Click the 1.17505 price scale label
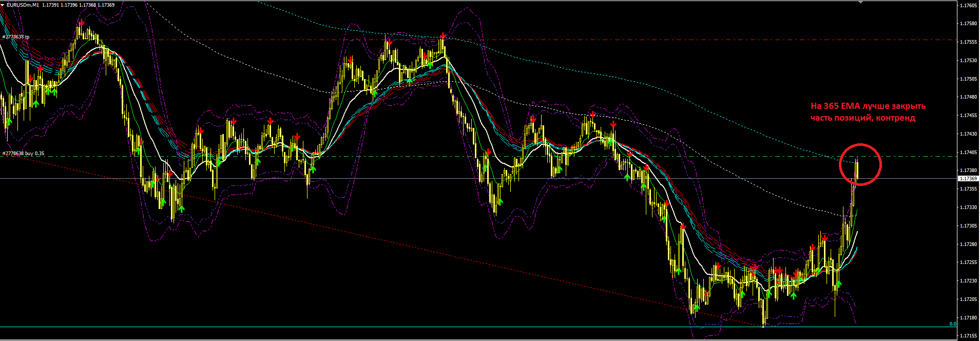980x341 pixels. pos(968,79)
